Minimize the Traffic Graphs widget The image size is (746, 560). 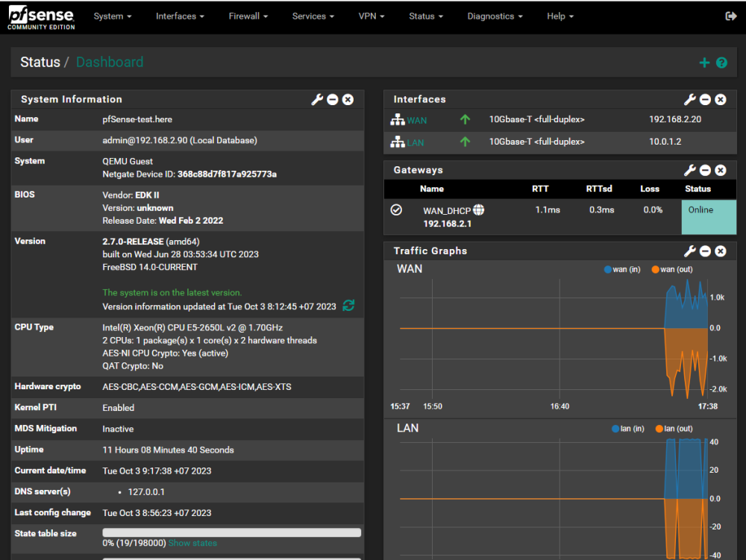point(705,251)
